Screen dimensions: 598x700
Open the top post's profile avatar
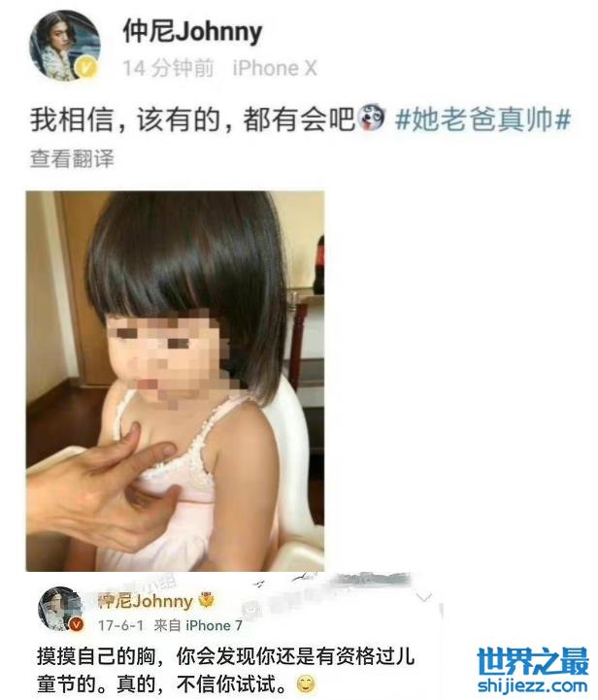(x=64, y=45)
